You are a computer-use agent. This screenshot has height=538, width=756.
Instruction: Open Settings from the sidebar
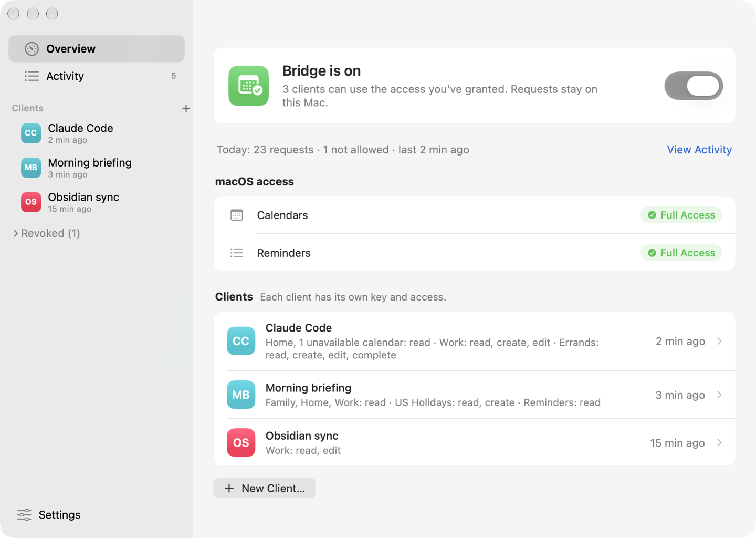point(49,515)
